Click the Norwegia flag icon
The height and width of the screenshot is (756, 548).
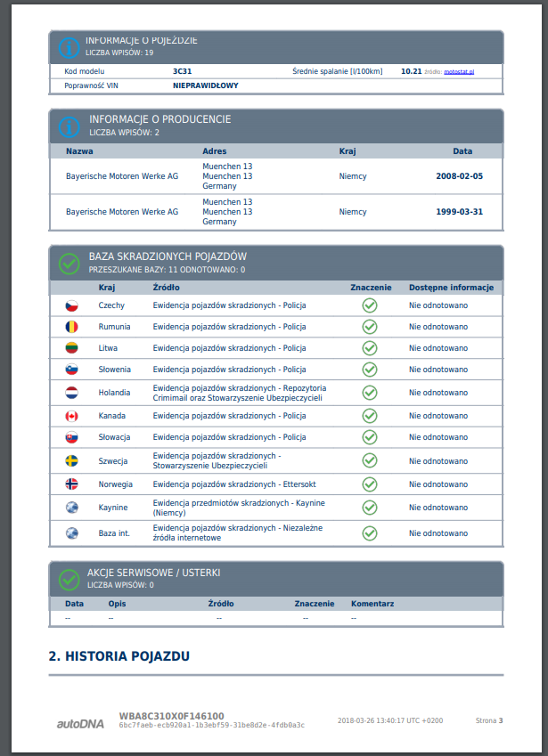72,484
